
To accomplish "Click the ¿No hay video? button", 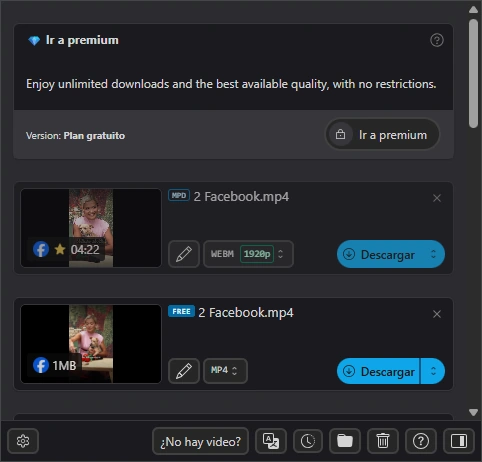I will click(200, 441).
